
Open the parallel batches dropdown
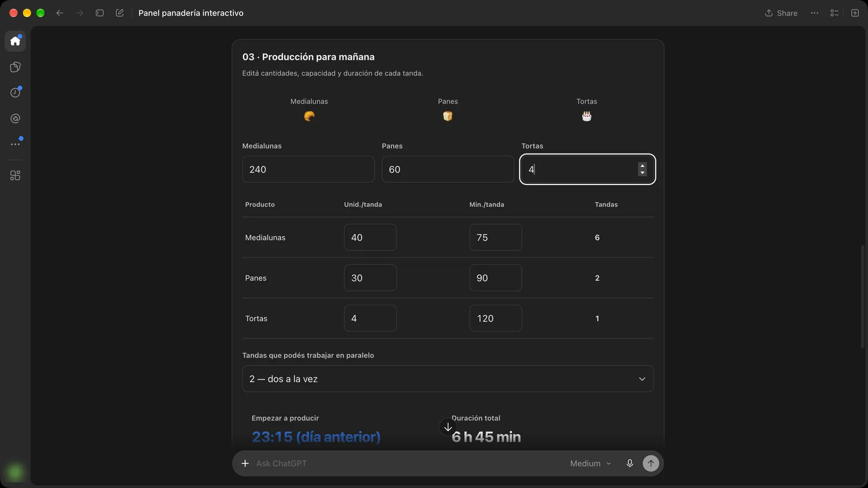tap(448, 379)
